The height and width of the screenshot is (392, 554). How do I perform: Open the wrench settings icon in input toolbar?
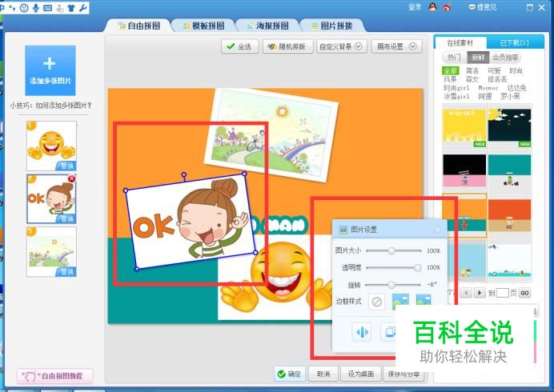(83, 7)
